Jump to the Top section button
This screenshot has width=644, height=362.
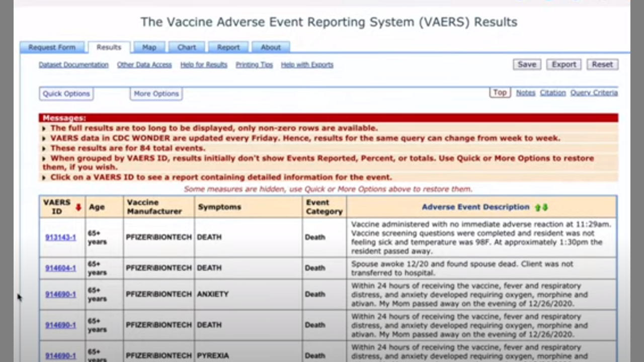[500, 93]
